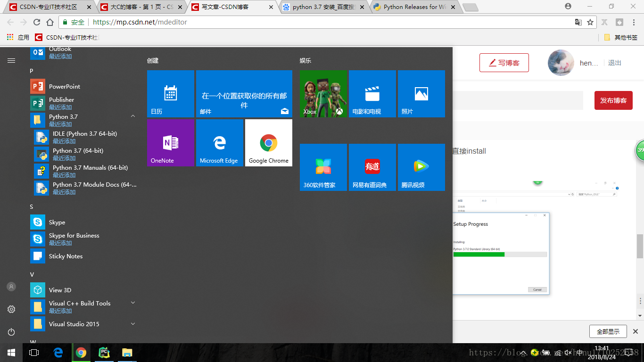Open the Photos (照片) tile
Screen dimensions: 644x362
click(421, 94)
